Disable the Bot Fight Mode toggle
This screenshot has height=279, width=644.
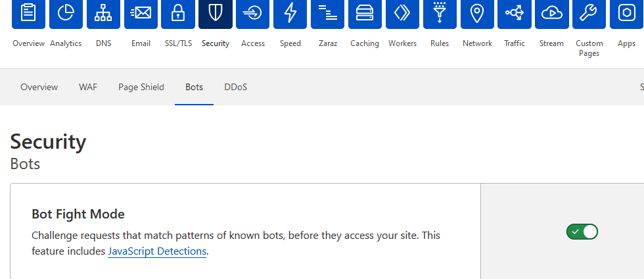tap(582, 232)
